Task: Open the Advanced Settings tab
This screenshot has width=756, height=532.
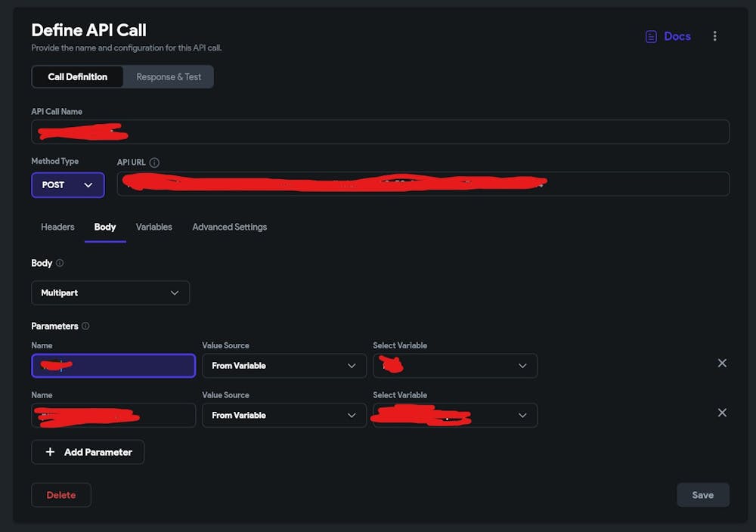Action: click(229, 227)
